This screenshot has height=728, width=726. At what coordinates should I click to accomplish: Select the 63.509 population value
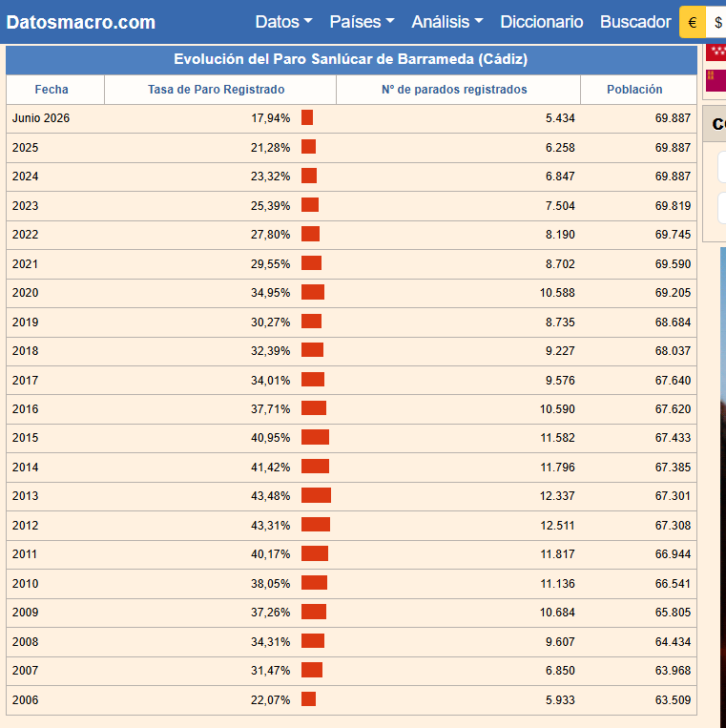pos(674,699)
